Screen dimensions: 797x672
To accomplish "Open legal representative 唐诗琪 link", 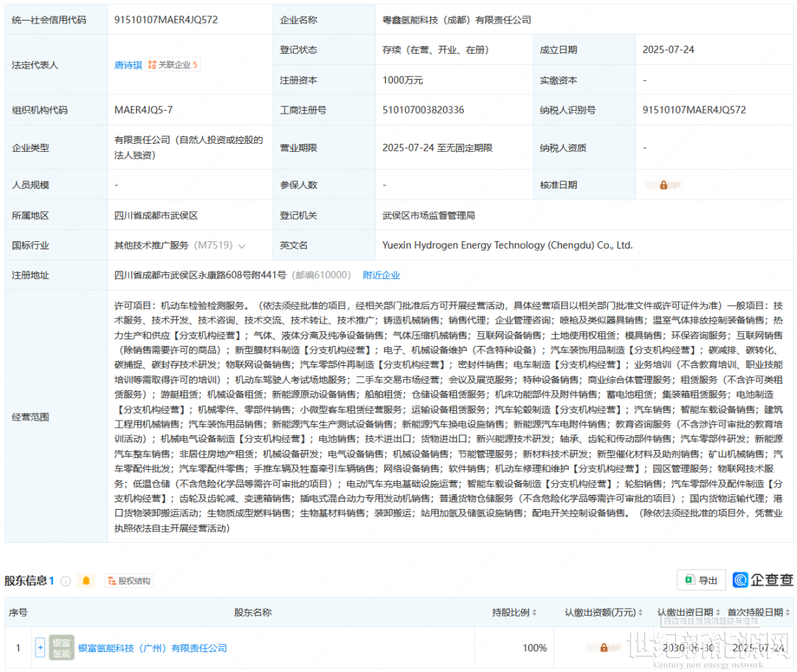I will pos(128,65).
